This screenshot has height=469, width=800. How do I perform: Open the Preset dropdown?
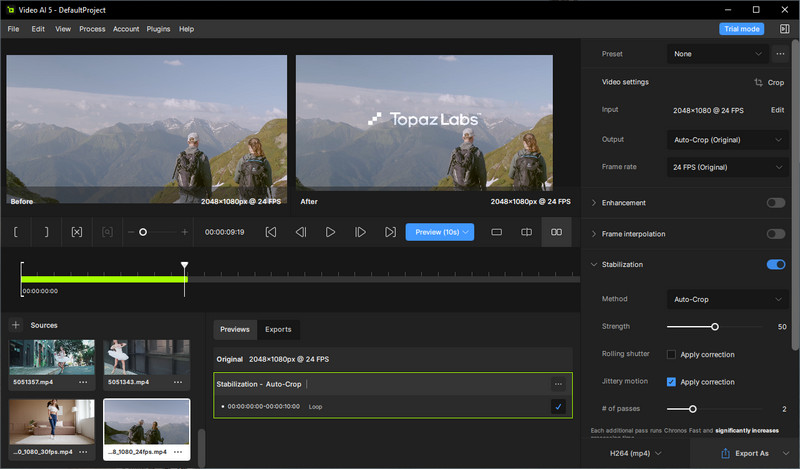tap(717, 54)
